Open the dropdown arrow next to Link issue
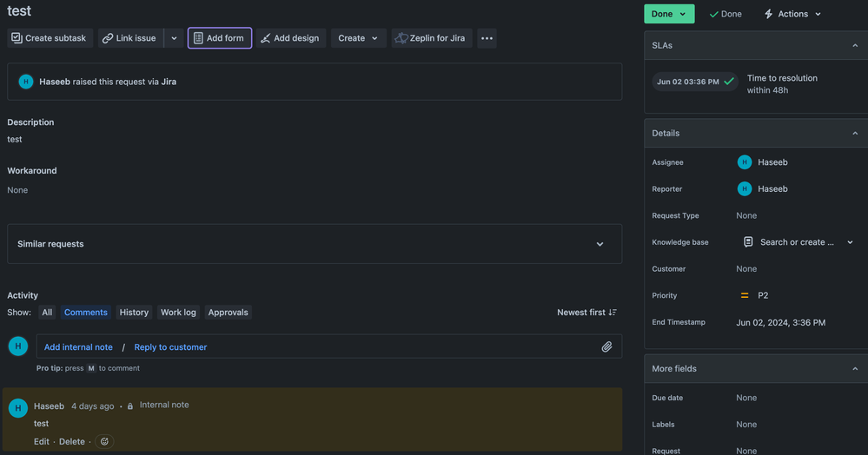Viewport: 868px width, 455px height. [174, 38]
